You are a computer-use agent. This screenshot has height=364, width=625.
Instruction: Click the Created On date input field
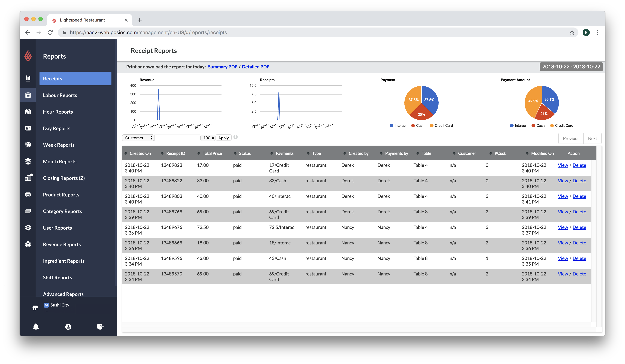pos(570,66)
